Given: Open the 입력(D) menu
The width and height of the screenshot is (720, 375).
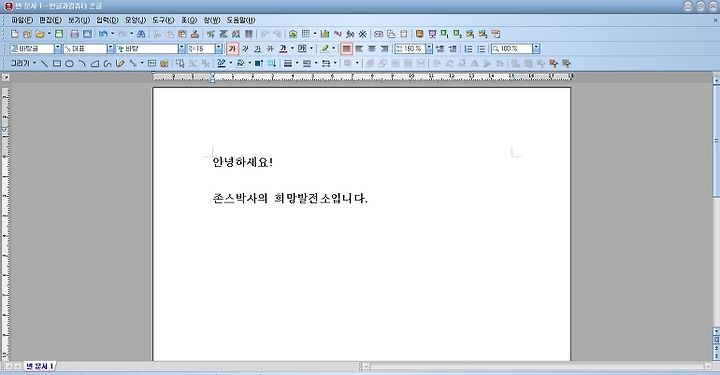Looking at the screenshot, I should click(x=107, y=20).
